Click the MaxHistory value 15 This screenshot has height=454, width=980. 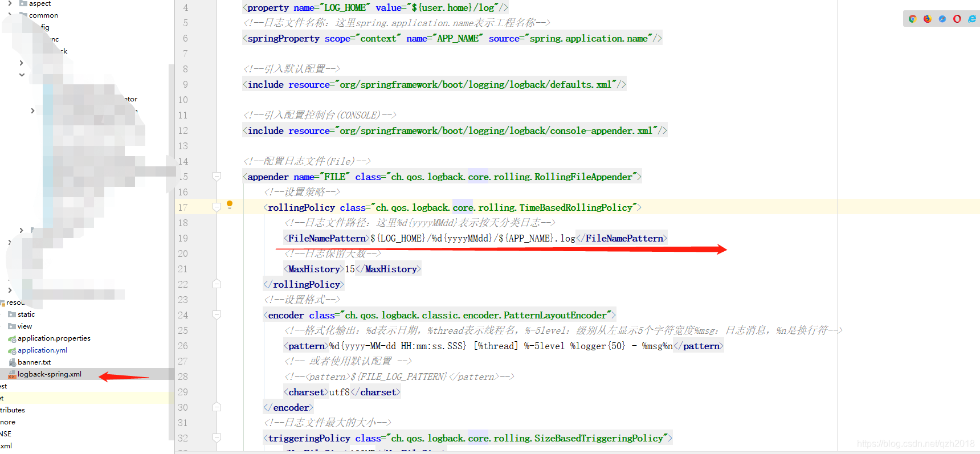click(350, 269)
